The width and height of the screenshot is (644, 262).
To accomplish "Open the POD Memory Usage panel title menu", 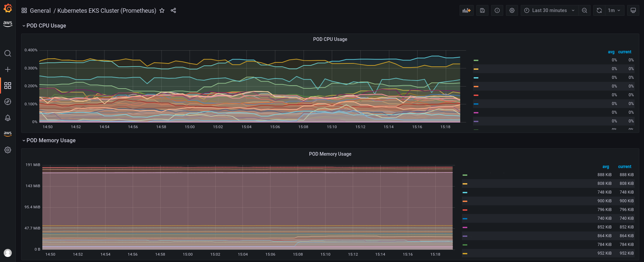I will click(x=330, y=154).
